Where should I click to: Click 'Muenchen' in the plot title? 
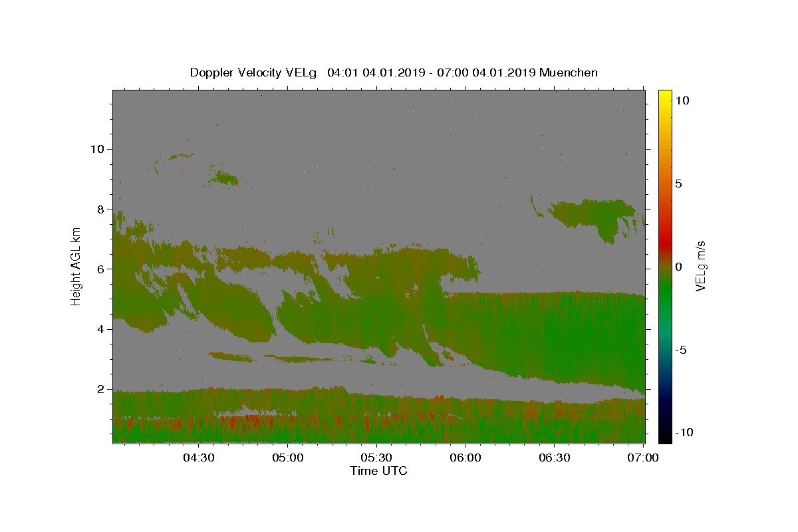[x=569, y=72]
